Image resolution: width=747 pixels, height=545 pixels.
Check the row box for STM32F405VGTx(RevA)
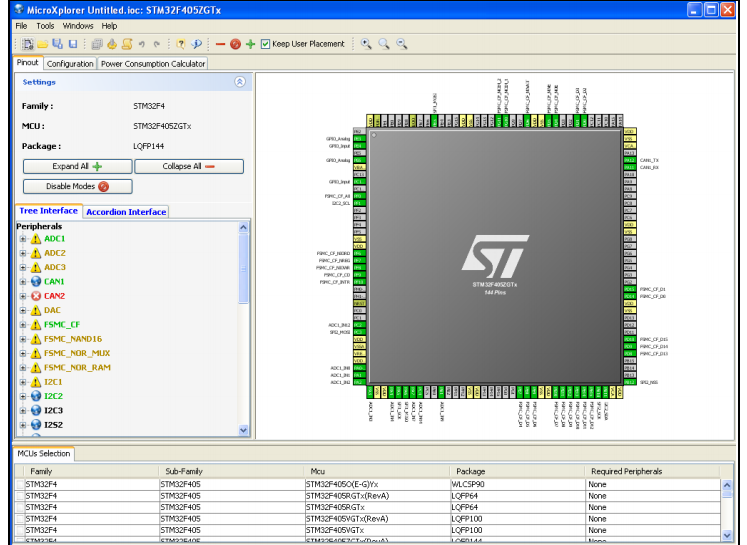coord(20,519)
